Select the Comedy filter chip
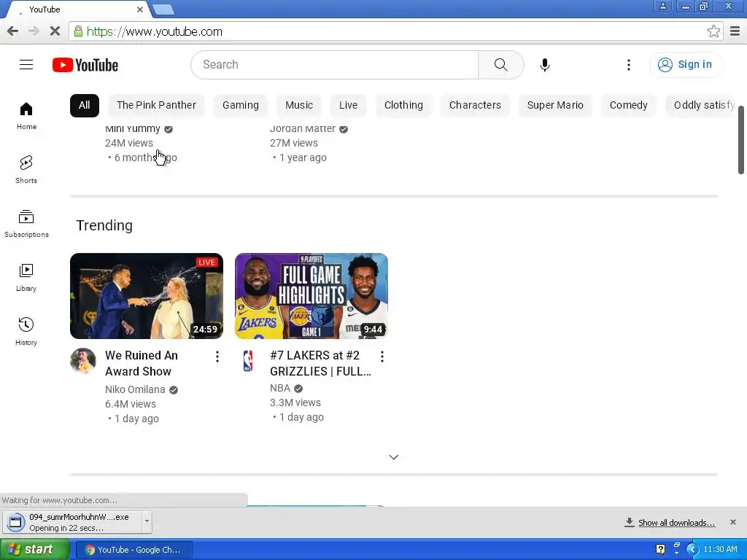The height and width of the screenshot is (560, 747). click(x=628, y=105)
